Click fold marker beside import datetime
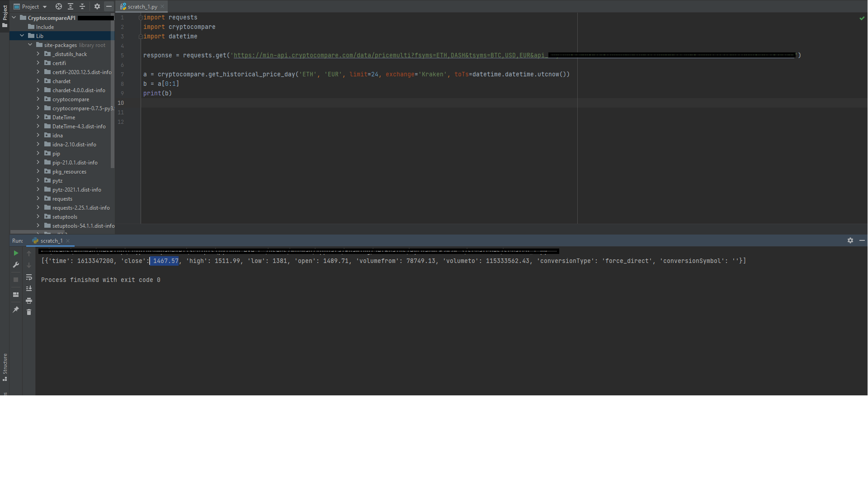The height and width of the screenshot is (488, 868). [141, 37]
